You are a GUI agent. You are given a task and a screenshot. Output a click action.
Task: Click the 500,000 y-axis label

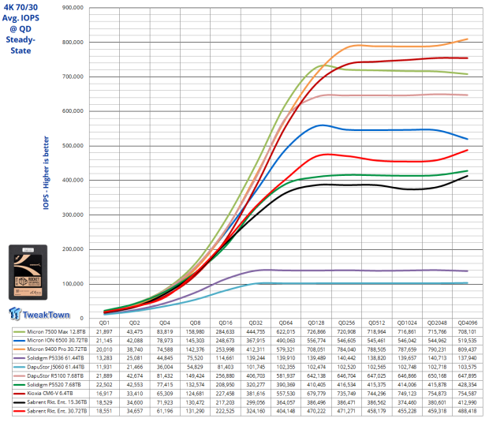click(x=73, y=146)
